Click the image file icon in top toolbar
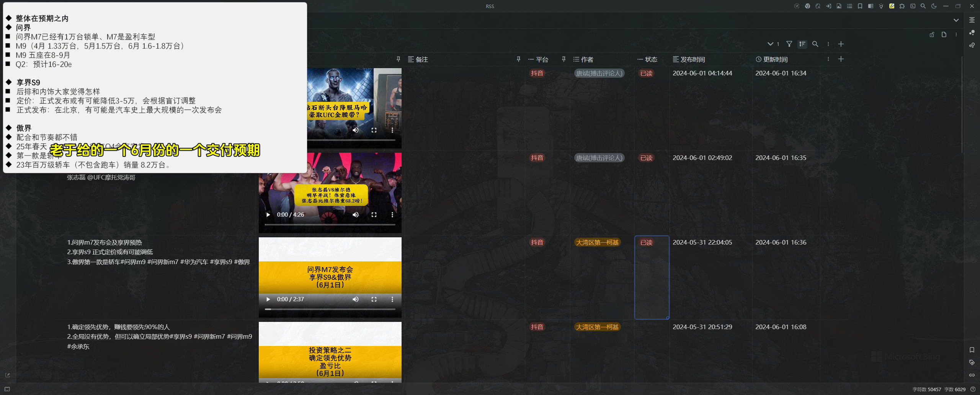 coord(839,6)
